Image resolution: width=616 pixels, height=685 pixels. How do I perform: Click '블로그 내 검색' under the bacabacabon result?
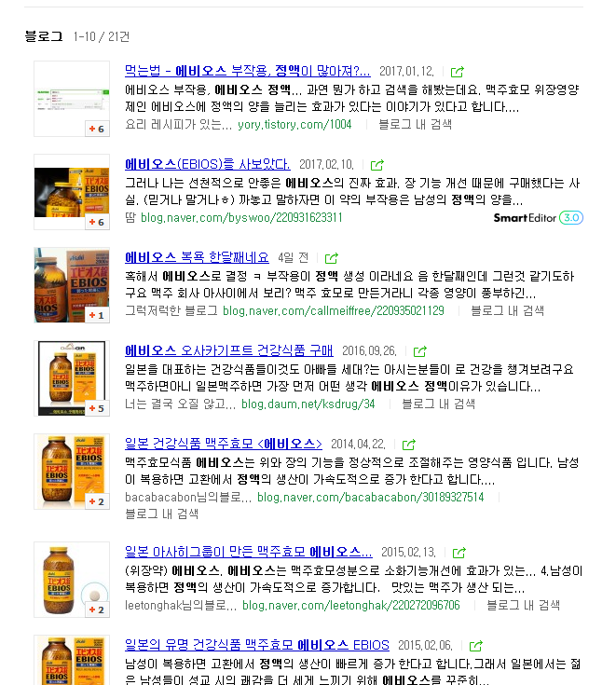pyautogui.click(x=161, y=513)
